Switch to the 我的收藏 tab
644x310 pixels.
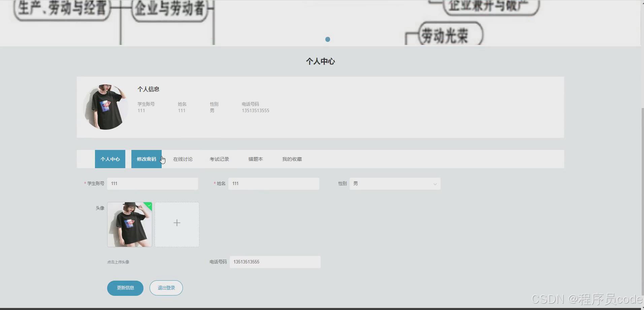pyautogui.click(x=292, y=159)
